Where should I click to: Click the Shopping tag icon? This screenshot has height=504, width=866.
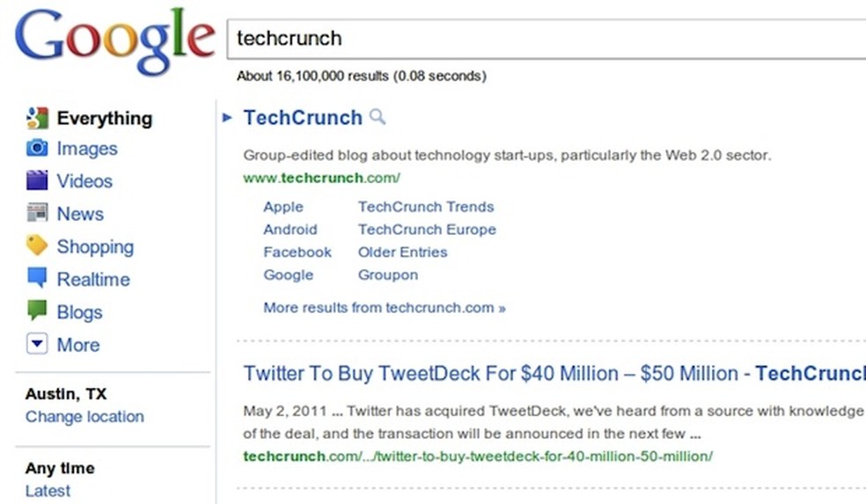point(37,246)
